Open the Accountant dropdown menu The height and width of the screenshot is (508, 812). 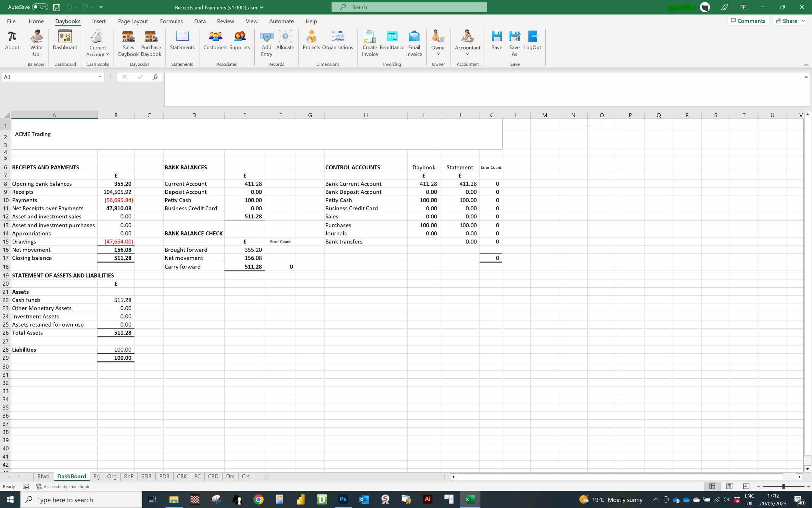(x=467, y=54)
